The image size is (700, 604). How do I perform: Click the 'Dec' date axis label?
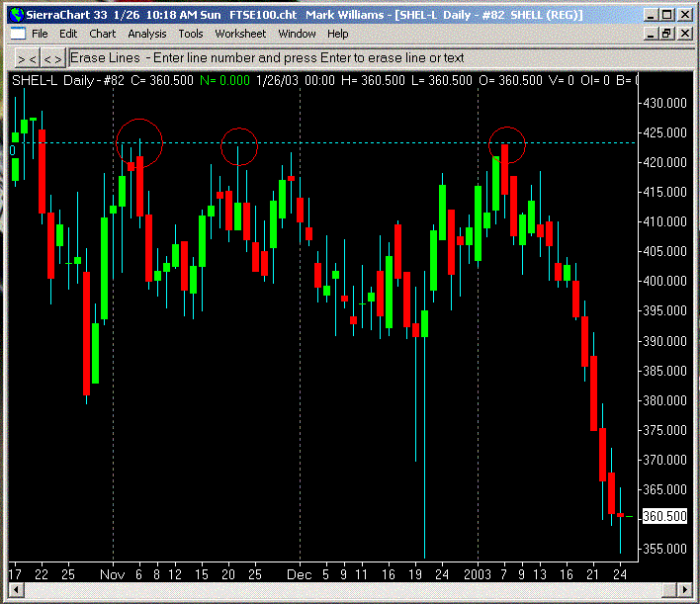[300, 574]
